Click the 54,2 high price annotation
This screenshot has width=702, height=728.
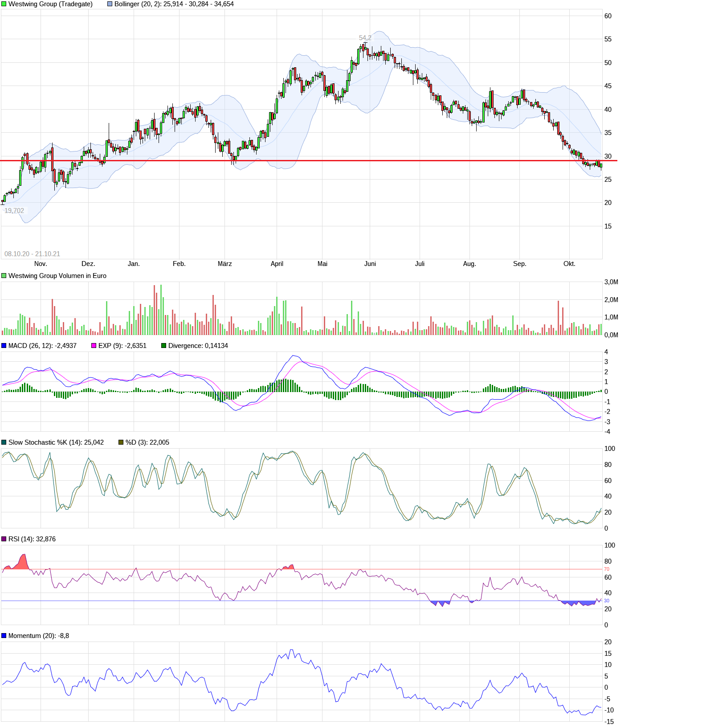coord(365,38)
